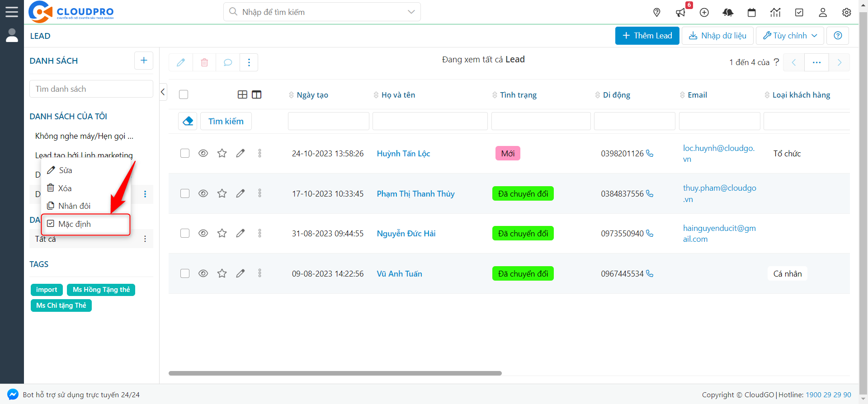Image resolution: width=868 pixels, height=404 pixels.
Task: Select the Tất cả list
Action: pos(46,239)
